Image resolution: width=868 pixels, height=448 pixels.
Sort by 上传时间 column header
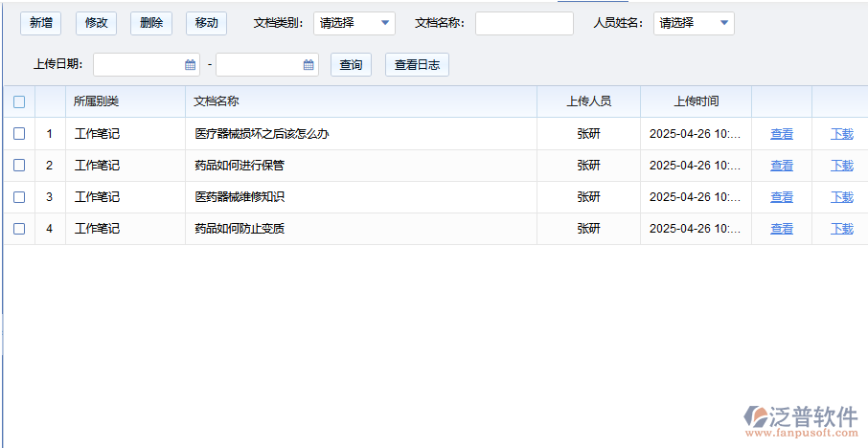click(696, 101)
